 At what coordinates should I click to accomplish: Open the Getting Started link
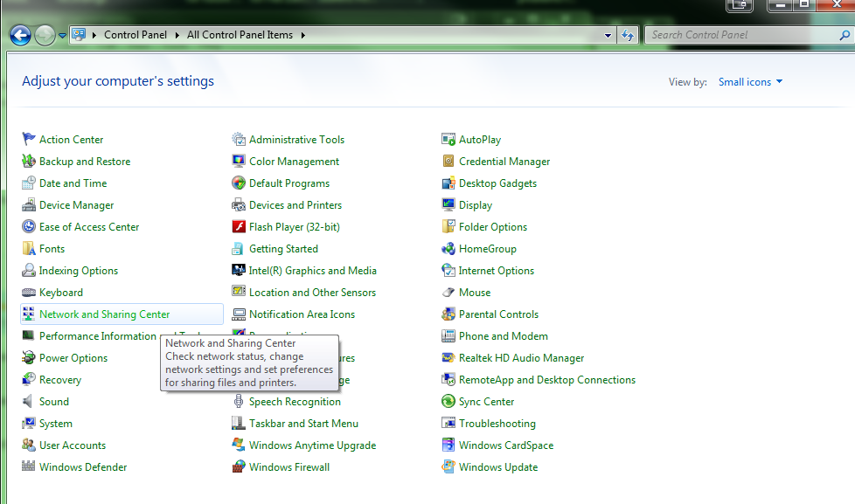pyautogui.click(x=283, y=249)
